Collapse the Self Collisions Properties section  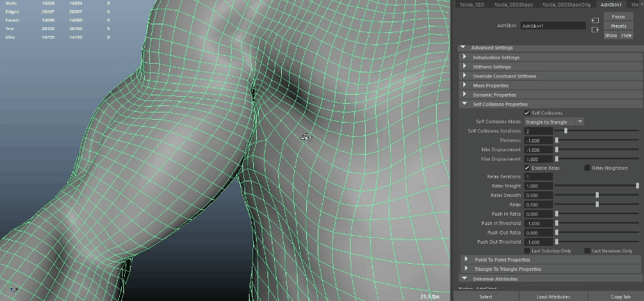coord(500,104)
